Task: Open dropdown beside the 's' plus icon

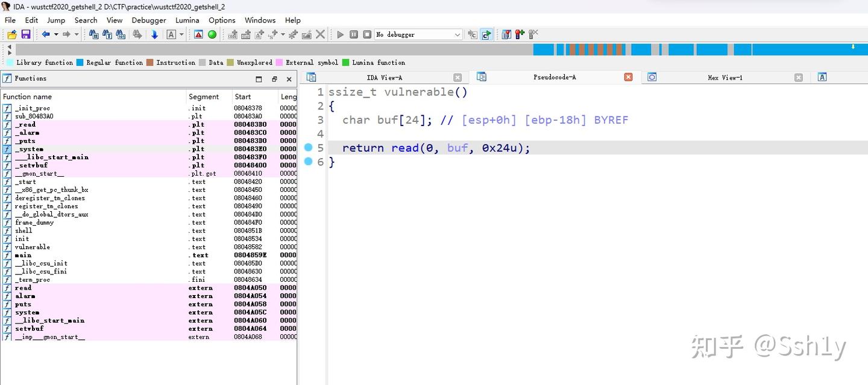Action: [283, 34]
